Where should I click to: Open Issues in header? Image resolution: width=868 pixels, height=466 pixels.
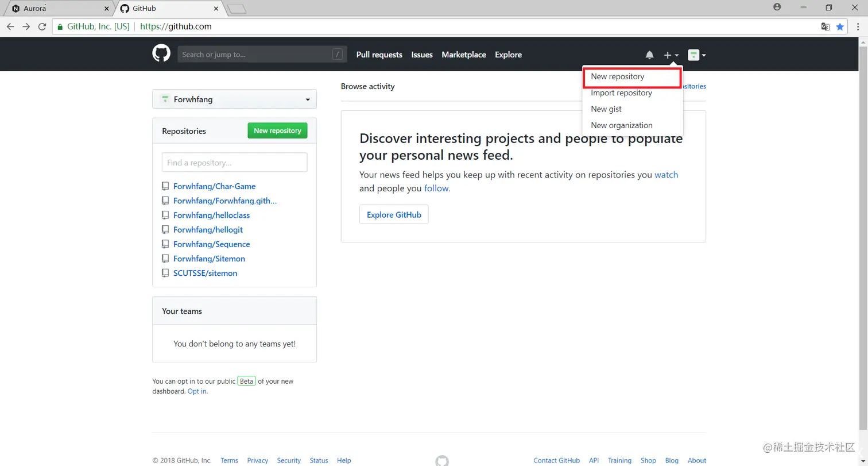click(422, 55)
